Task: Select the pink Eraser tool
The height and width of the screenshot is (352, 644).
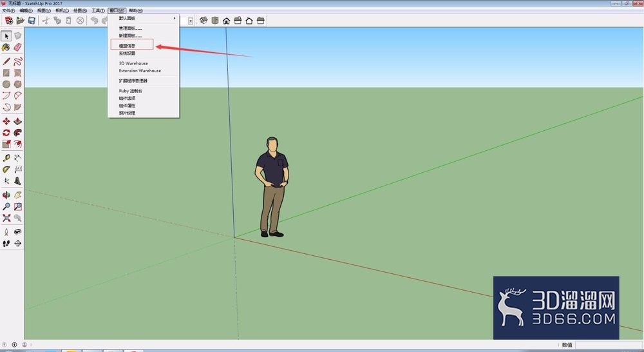Action: (17, 47)
